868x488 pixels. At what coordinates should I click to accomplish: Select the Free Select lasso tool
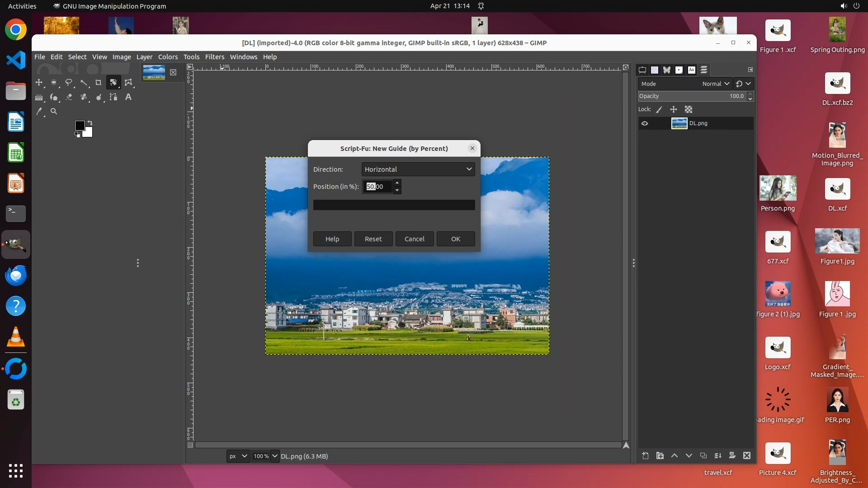click(69, 83)
